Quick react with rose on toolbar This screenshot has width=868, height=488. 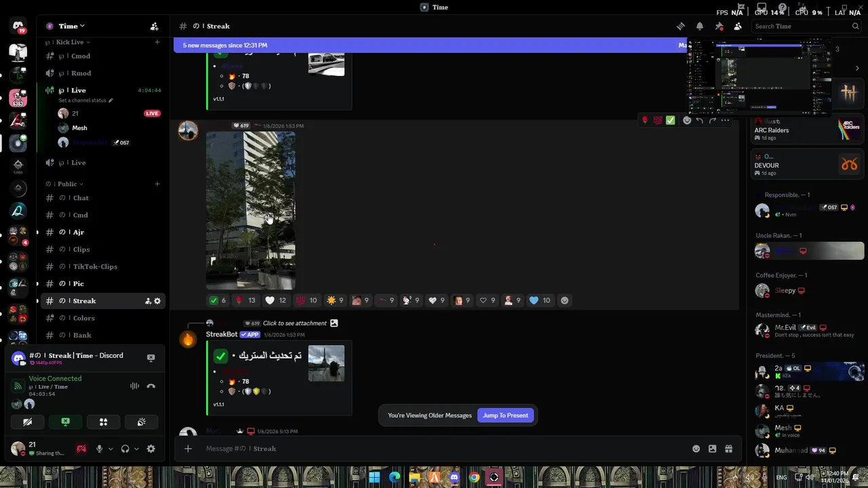pyautogui.click(x=645, y=121)
